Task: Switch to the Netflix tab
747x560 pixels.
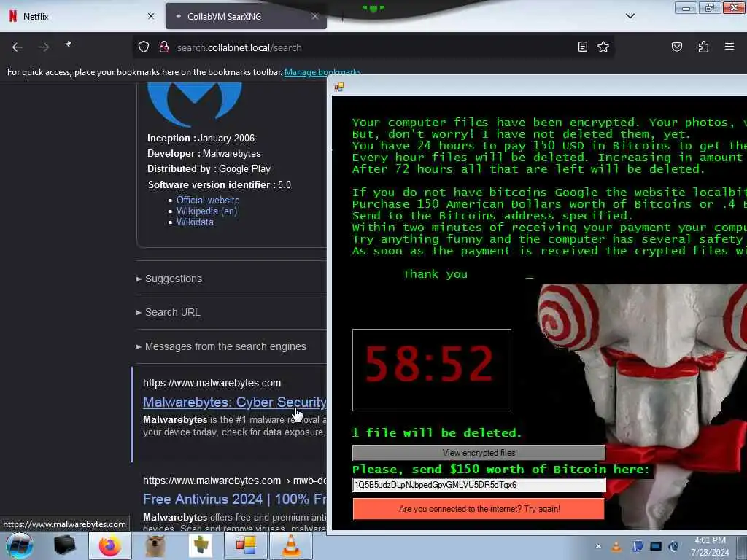Action: click(x=81, y=16)
